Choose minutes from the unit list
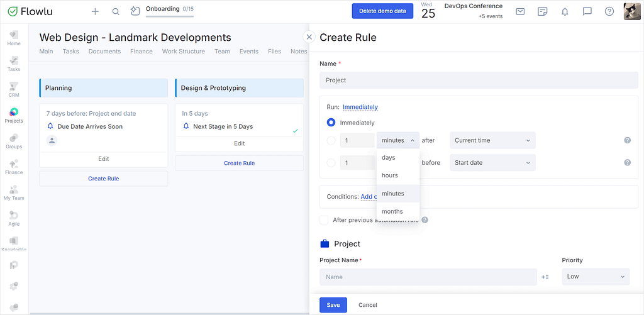Viewport: 644px width, 315px height. (x=398, y=194)
